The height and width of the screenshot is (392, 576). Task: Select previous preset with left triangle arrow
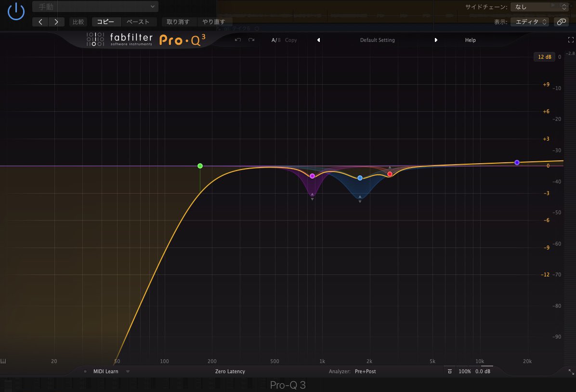(x=318, y=40)
